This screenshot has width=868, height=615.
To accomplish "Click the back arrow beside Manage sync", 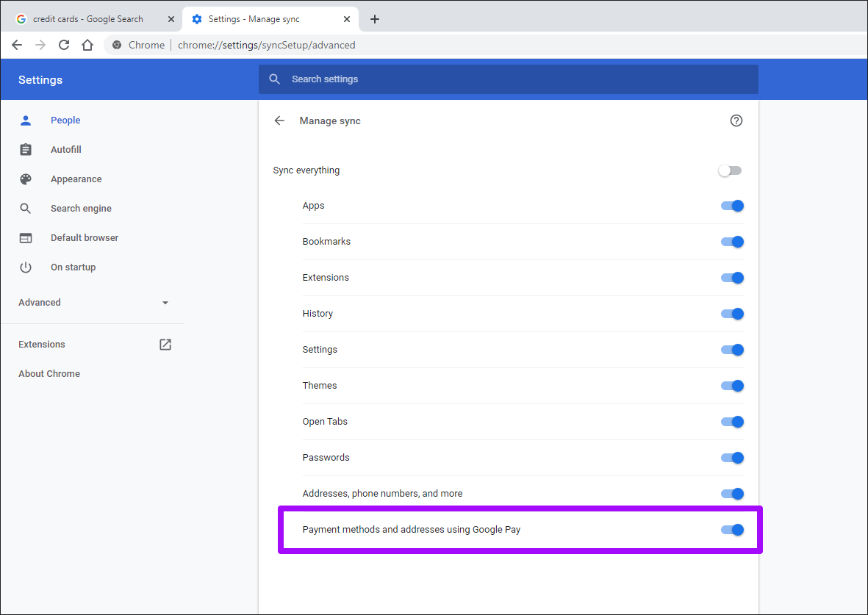I will pos(279,121).
